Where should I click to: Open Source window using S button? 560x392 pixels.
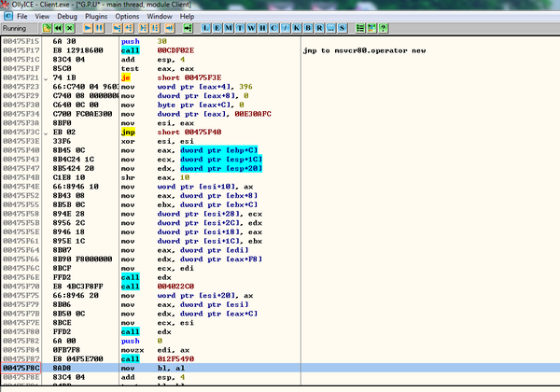click(x=343, y=29)
